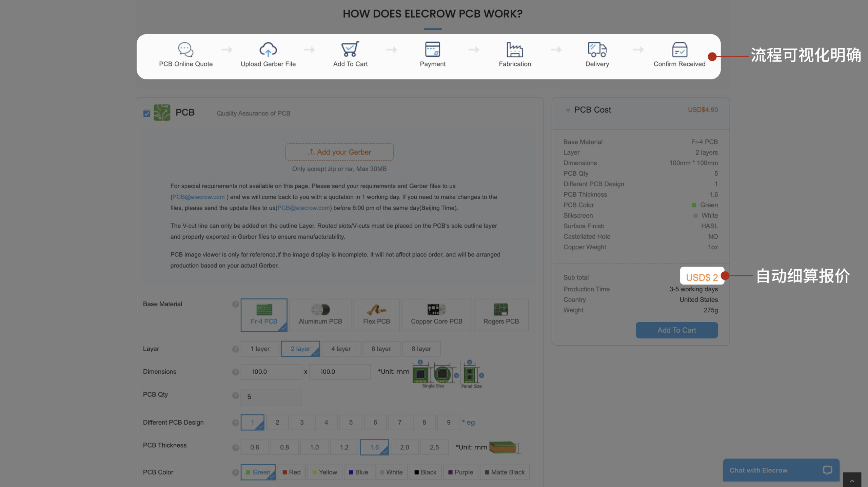This screenshot has width=868, height=487.
Task: Click the Base Material help question icon
Action: tap(235, 304)
